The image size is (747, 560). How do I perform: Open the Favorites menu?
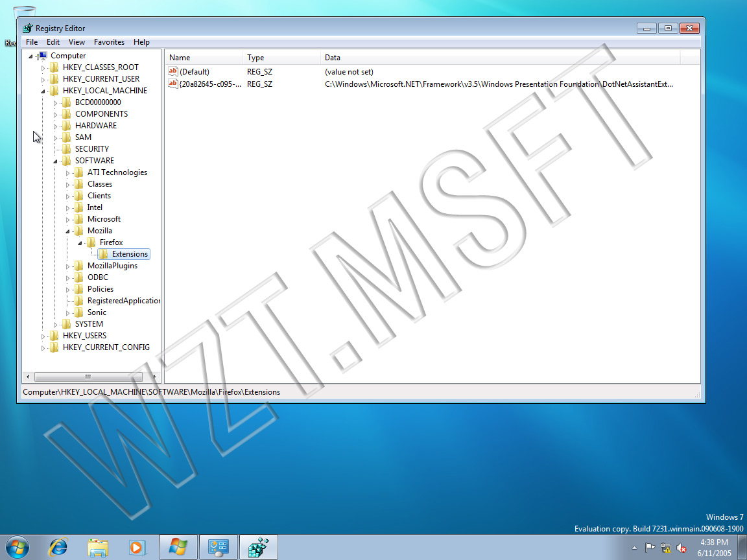point(109,42)
